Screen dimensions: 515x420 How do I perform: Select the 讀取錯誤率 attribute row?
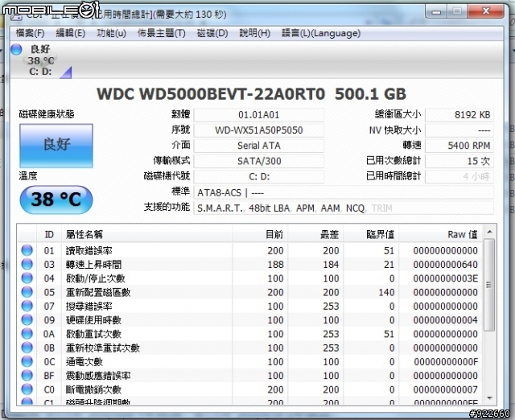250,250
